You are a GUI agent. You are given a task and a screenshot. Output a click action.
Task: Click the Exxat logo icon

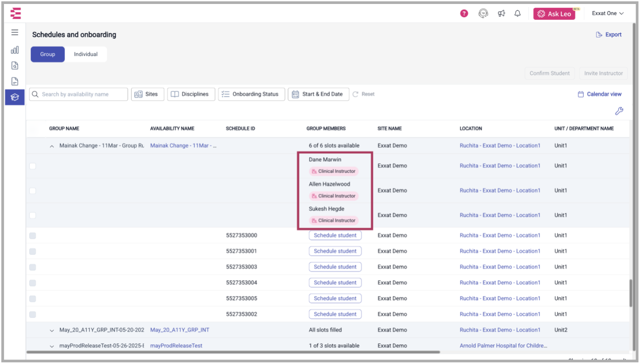point(15,13)
